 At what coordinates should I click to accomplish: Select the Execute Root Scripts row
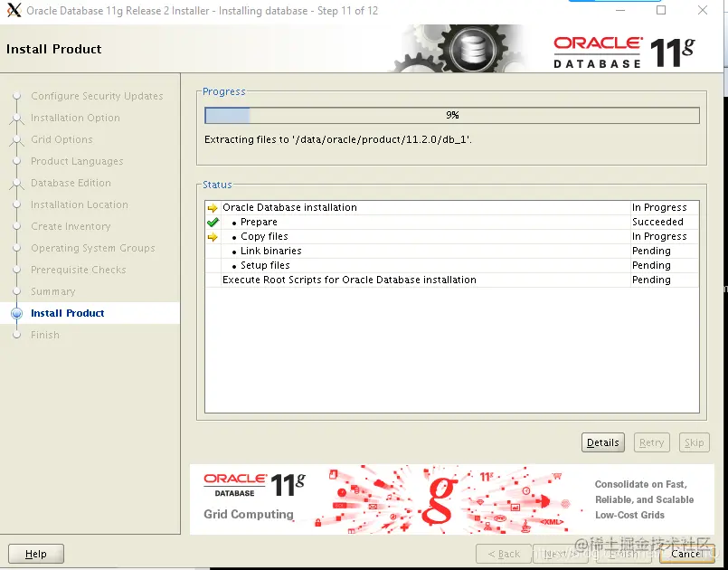coord(452,280)
